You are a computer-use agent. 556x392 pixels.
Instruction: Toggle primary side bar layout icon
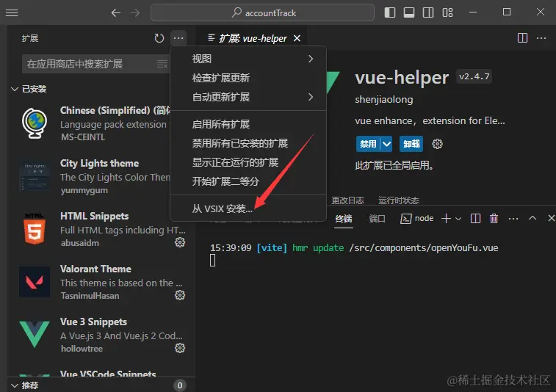pos(390,12)
